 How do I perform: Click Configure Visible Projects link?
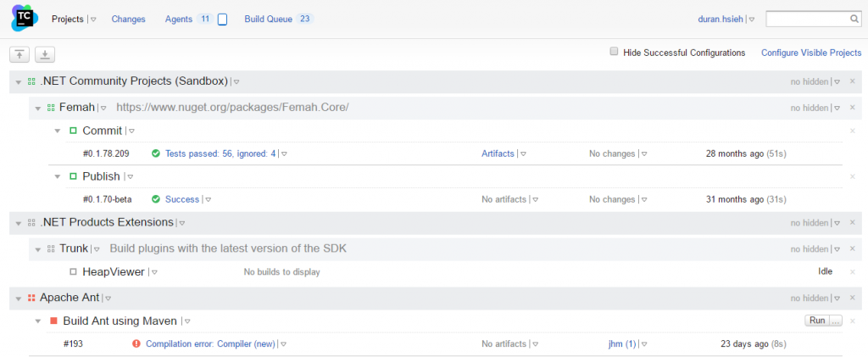click(811, 53)
